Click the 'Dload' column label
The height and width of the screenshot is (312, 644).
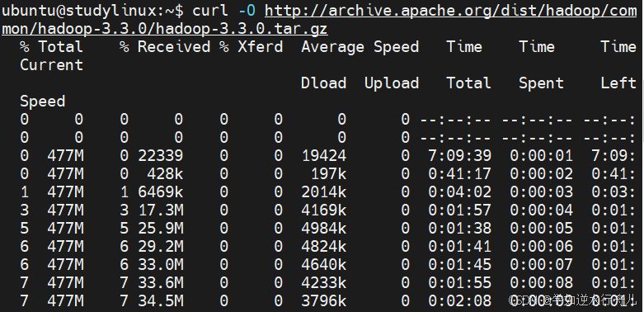point(323,83)
